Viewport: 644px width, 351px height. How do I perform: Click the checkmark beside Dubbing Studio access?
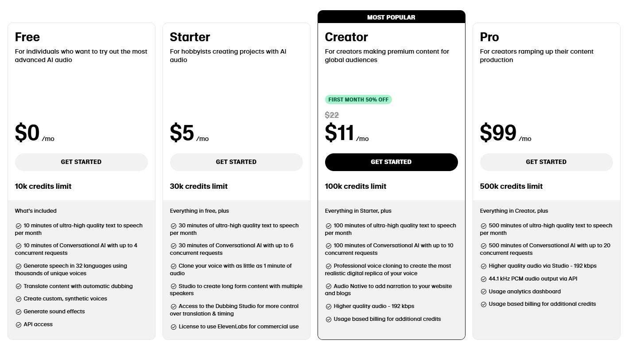point(173,306)
